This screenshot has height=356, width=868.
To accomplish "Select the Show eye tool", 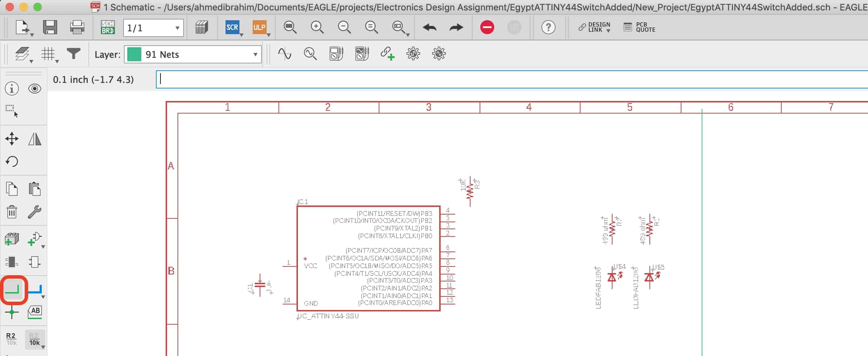I will click(34, 89).
